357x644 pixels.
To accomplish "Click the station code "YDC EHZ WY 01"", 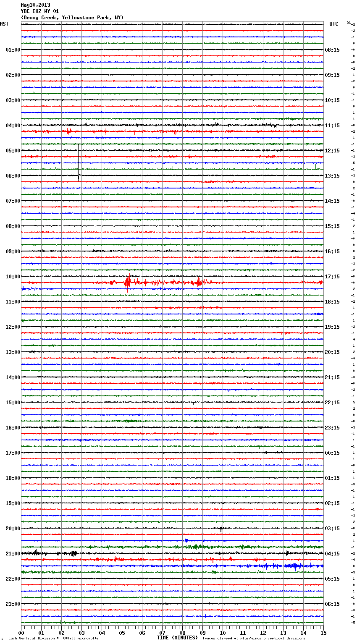I will [40, 11].
